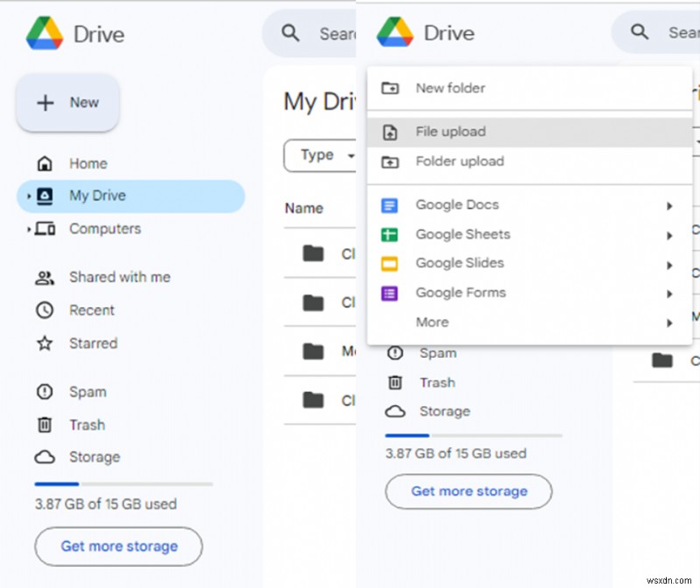Open the More submenu entry
This screenshot has height=588, width=700.
point(529,322)
